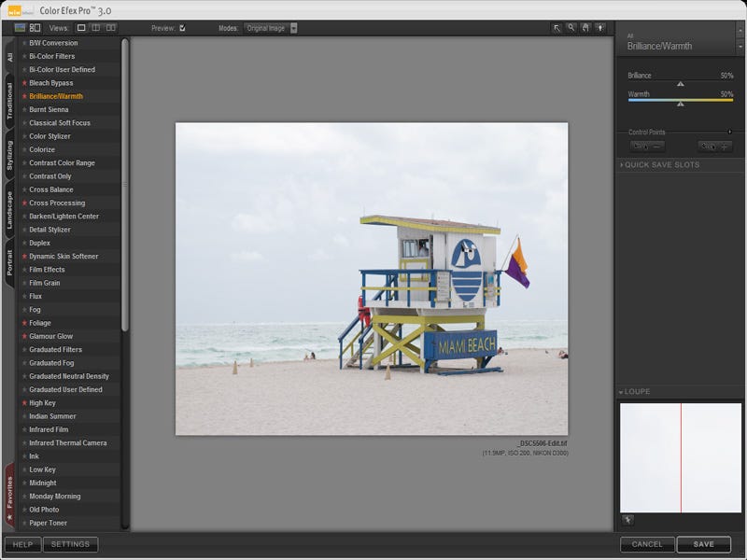Image resolution: width=747 pixels, height=560 pixels.
Task: Click the beach lifeguard tower preview image
Action: coord(372,278)
